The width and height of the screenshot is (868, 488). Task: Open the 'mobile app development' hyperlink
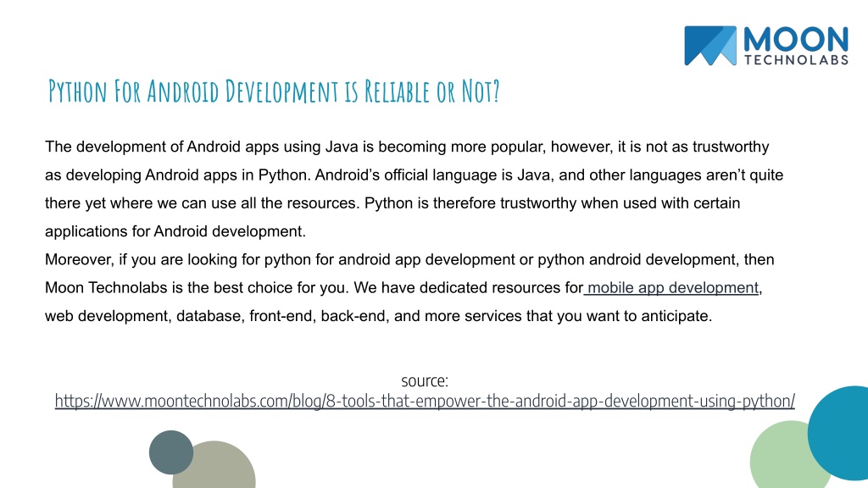tap(672, 288)
